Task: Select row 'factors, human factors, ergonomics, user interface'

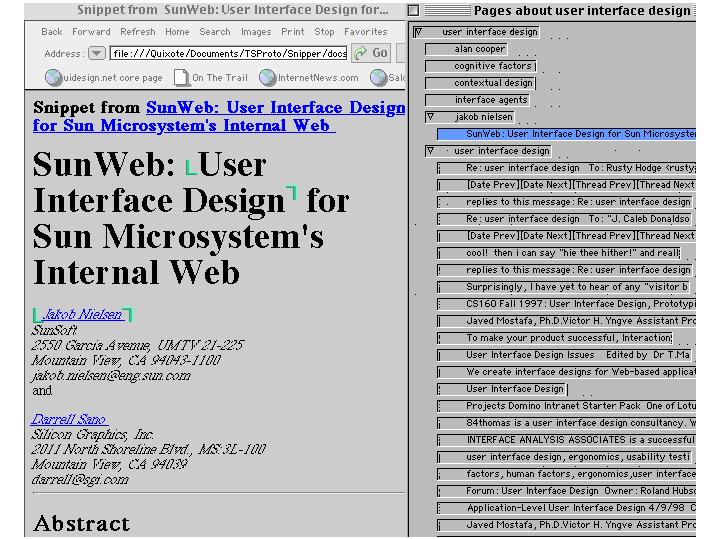Action: tap(566, 474)
